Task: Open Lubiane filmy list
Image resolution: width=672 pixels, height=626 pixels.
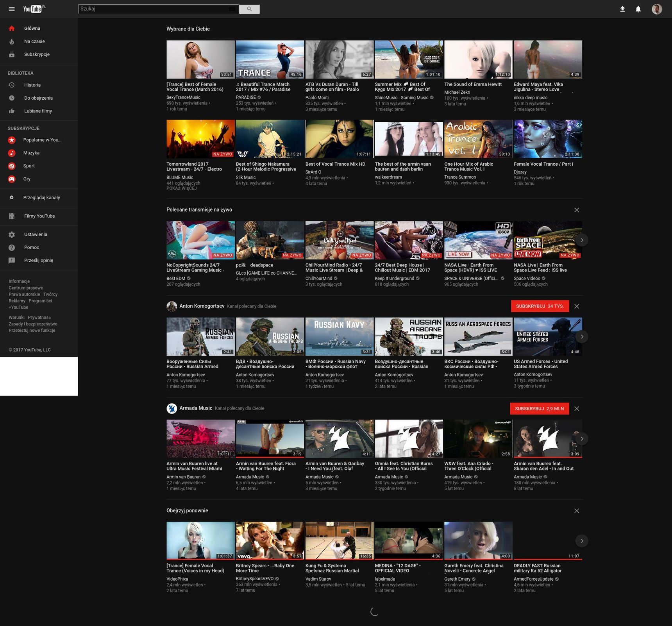Action: click(39, 111)
